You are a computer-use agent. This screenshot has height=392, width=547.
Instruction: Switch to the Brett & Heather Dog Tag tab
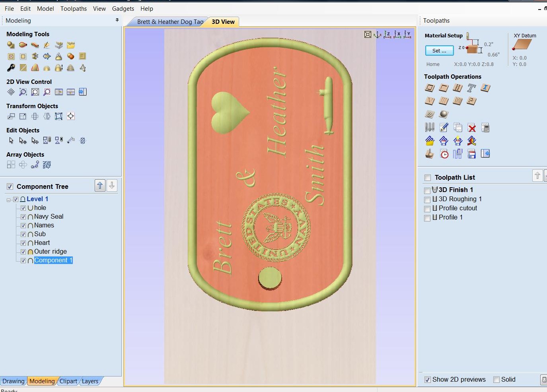(x=170, y=22)
